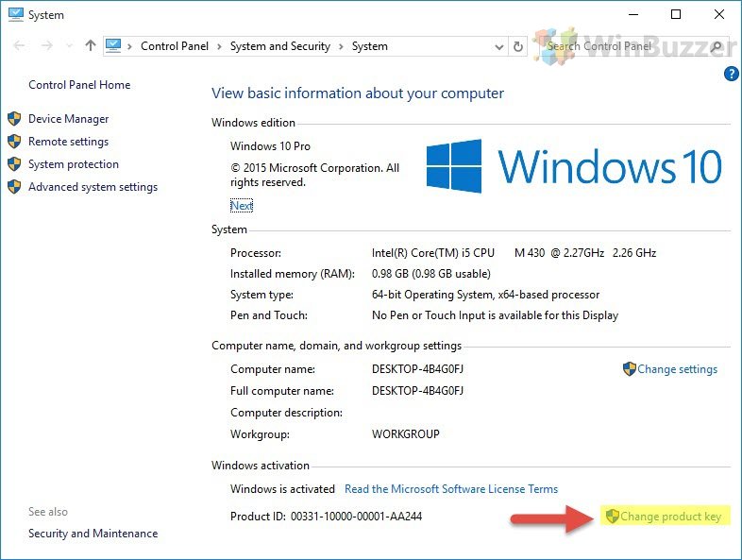Click the Windows 10 logo image
Viewport: 742px width, 560px height.
click(x=574, y=166)
